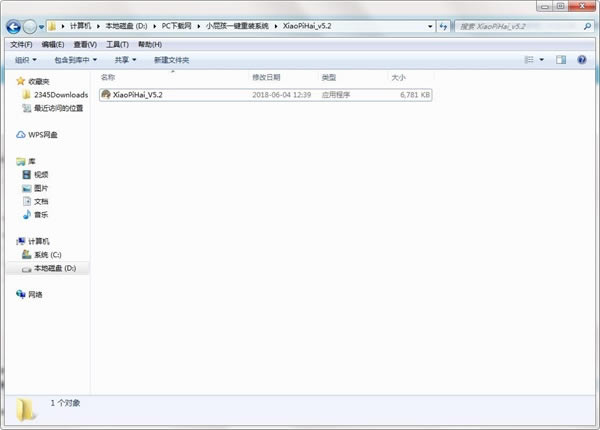
Task: Open the view options dropdown arrow
Action: point(541,60)
